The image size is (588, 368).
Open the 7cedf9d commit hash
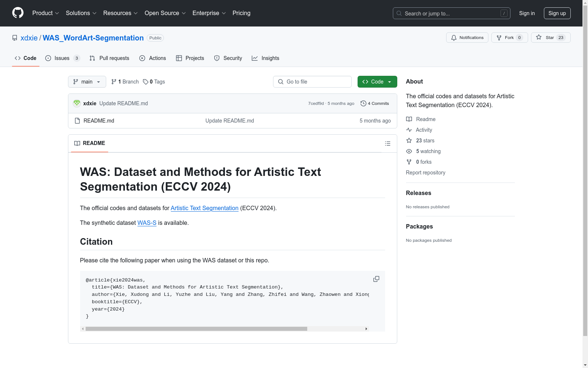[x=316, y=103]
